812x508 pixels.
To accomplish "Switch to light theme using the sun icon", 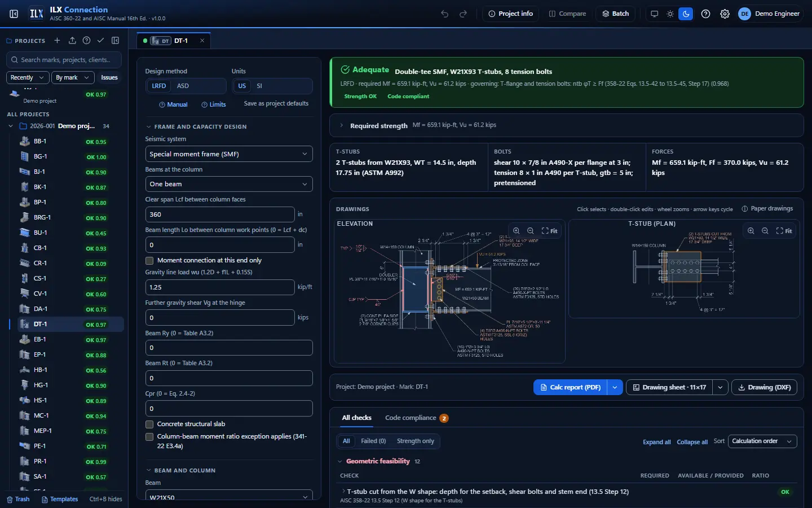I will point(670,14).
